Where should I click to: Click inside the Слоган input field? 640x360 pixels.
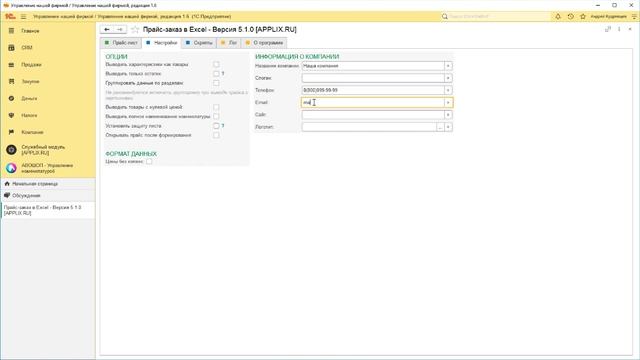pyautogui.click(x=373, y=78)
